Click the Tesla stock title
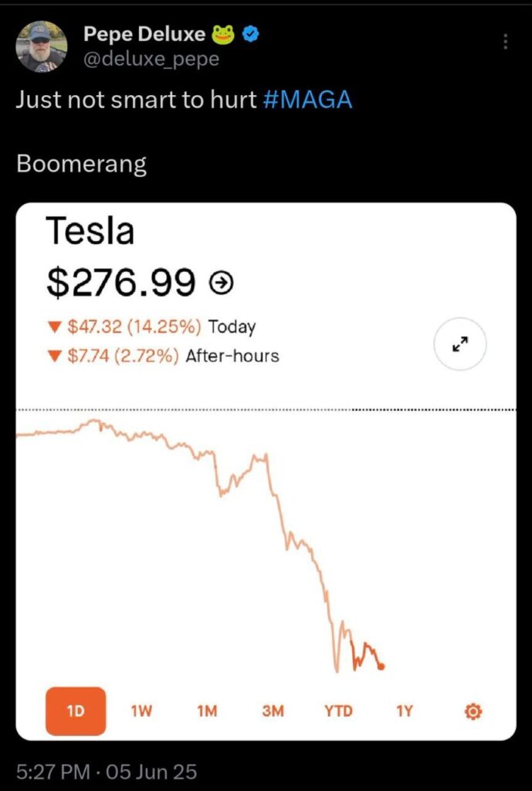532x791 pixels. coord(90,230)
